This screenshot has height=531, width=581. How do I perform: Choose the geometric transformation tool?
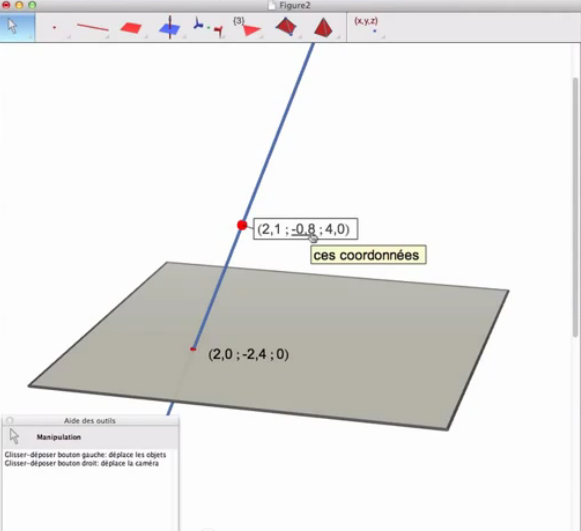click(x=208, y=27)
